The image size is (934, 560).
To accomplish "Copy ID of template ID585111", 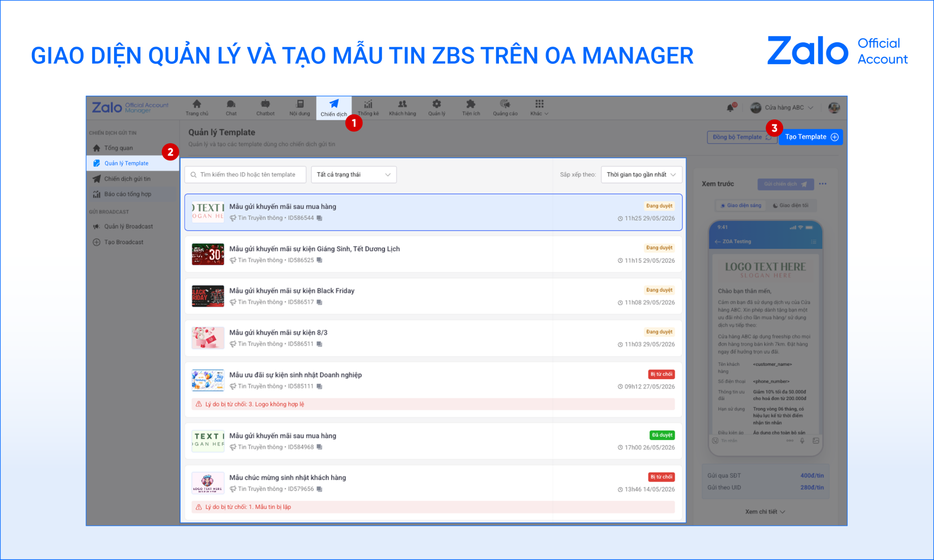I will 319,386.
